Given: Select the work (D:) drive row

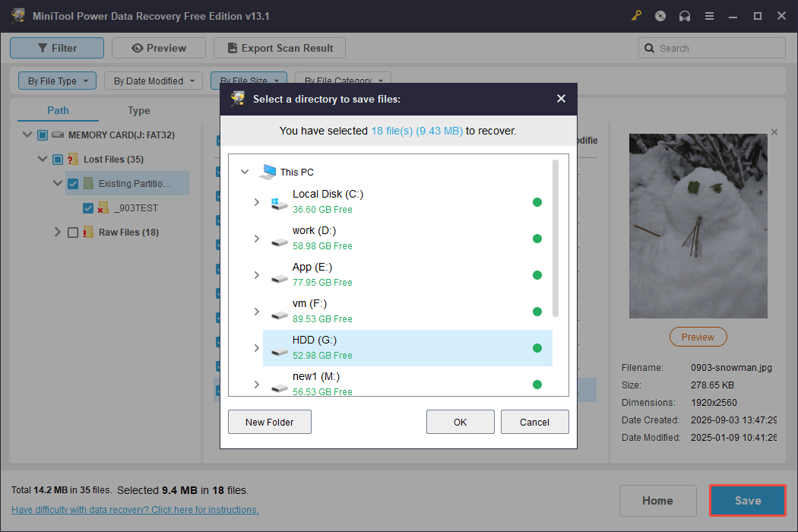Looking at the screenshot, I should pyautogui.click(x=407, y=239).
